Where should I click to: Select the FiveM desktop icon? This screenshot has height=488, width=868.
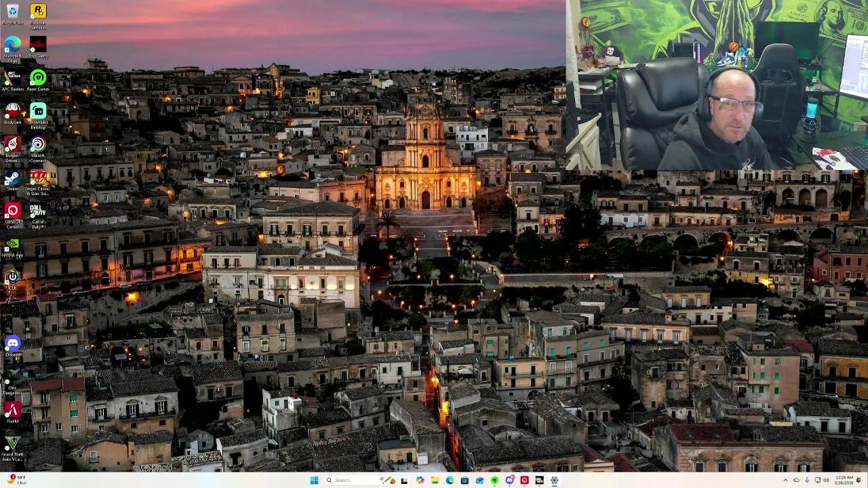pyautogui.click(x=12, y=410)
